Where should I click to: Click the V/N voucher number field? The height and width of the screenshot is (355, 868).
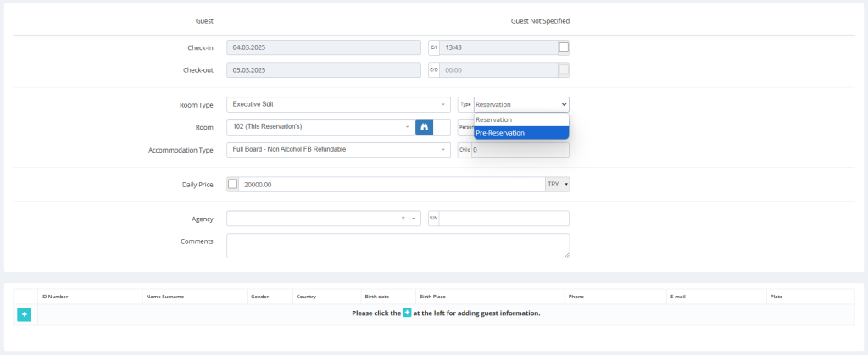(x=504, y=219)
